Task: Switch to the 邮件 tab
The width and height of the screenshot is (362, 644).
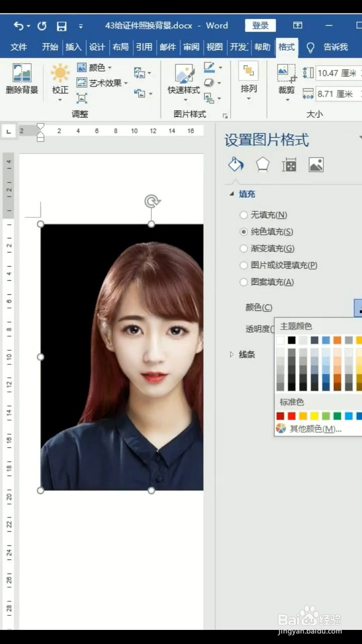Action: [168, 47]
